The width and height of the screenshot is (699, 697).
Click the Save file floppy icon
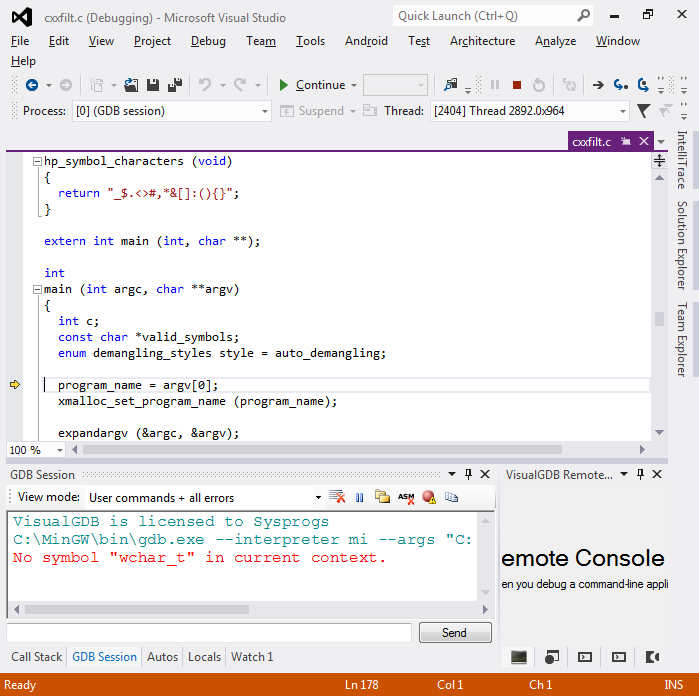pyautogui.click(x=153, y=85)
